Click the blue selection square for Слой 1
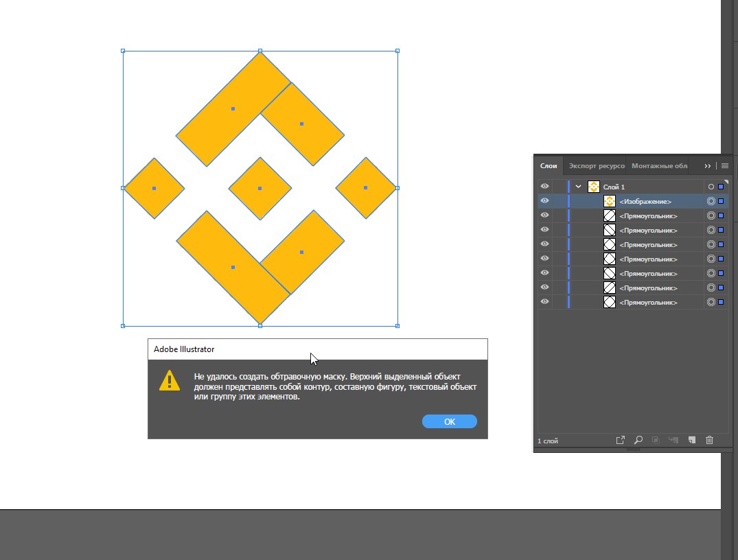Viewport: 738px width, 560px height. click(x=721, y=187)
